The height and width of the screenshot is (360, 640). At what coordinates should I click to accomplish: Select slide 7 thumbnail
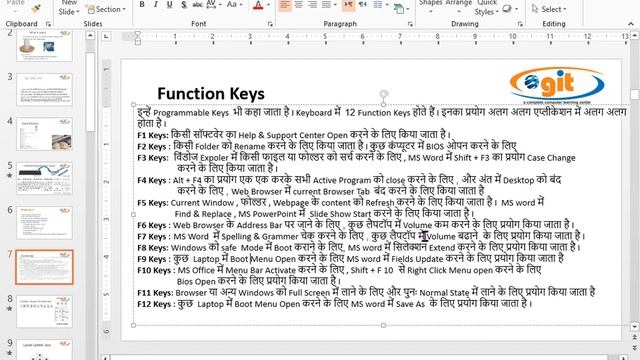[44, 267]
